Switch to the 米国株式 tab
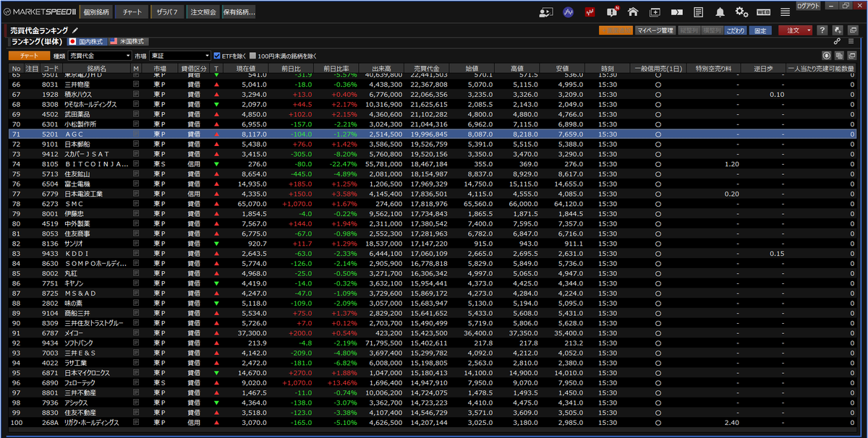868x438 pixels. 128,42
